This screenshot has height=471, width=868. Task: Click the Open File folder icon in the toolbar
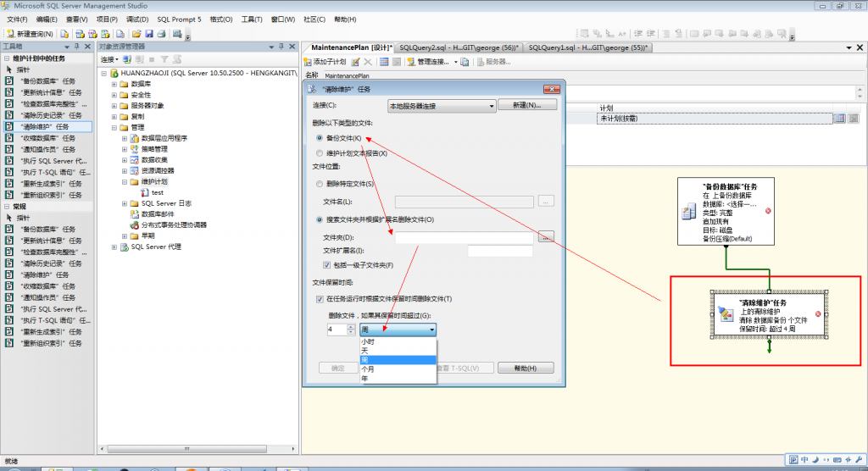136,34
